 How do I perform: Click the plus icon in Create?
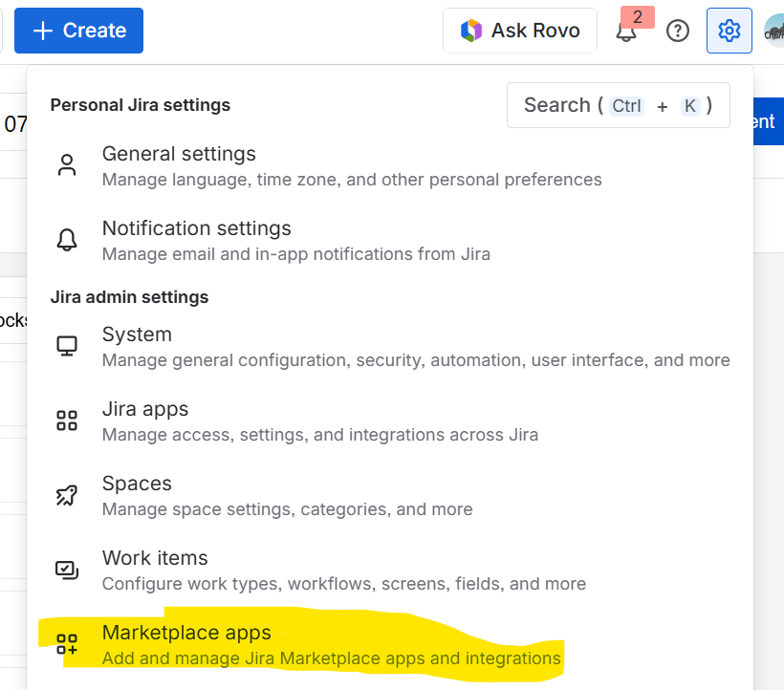pyautogui.click(x=43, y=31)
